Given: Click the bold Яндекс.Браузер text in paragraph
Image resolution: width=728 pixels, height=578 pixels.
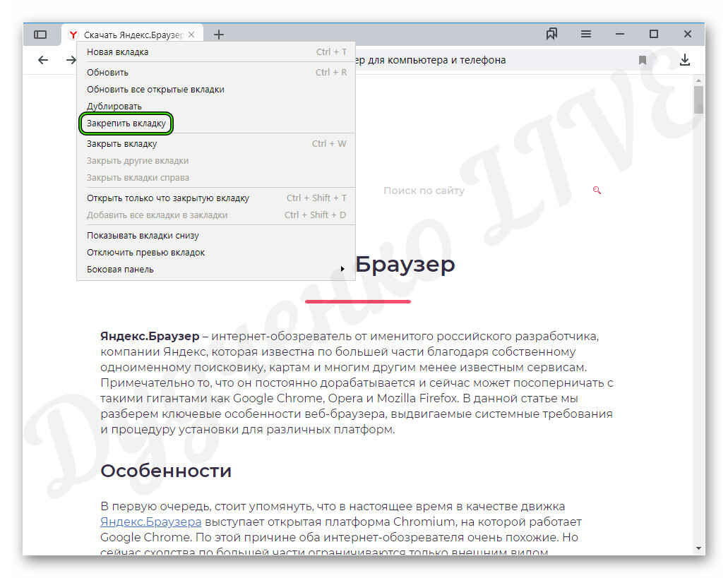Looking at the screenshot, I should click(150, 337).
